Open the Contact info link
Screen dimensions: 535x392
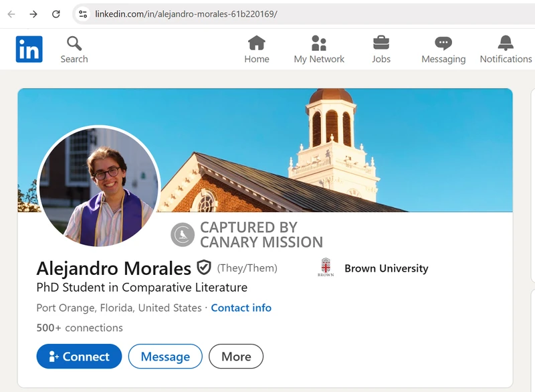coord(241,308)
